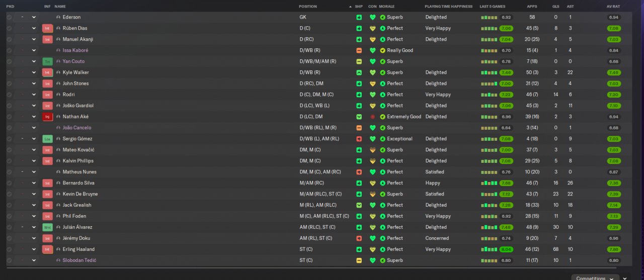The height and width of the screenshot is (280, 644).
Task: Sort by the PLAYING TIME HAPPINESS header
Action: [x=448, y=7]
